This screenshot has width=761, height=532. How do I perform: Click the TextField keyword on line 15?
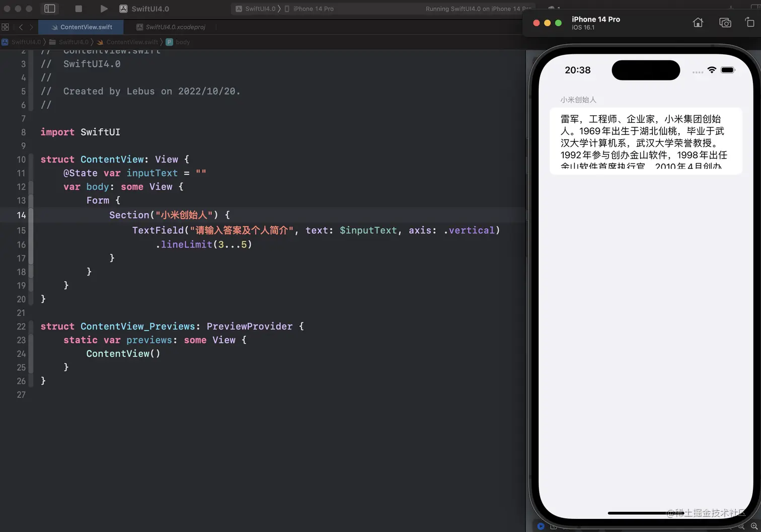pyautogui.click(x=158, y=230)
